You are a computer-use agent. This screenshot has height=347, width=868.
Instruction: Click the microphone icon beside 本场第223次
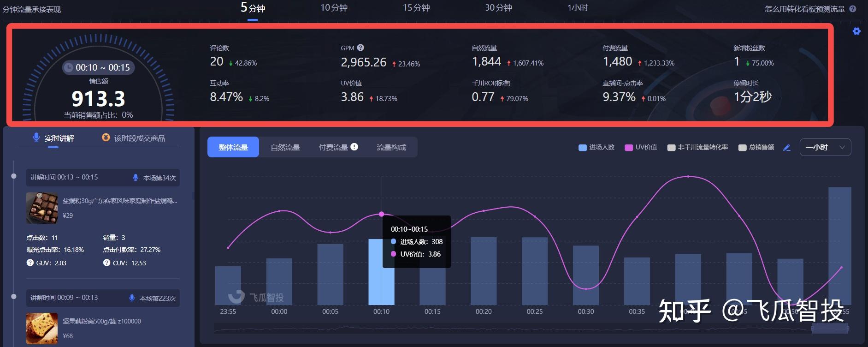pyautogui.click(x=132, y=298)
